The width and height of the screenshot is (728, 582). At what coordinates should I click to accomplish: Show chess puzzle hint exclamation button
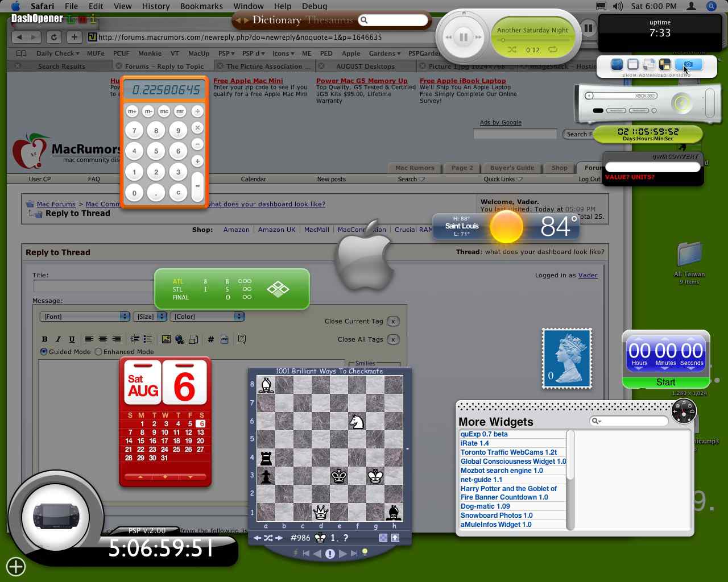coord(330,554)
